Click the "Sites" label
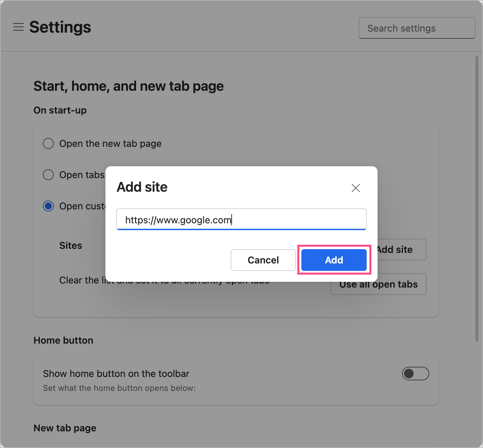Image resolution: width=483 pixels, height=448 pixels. [x=71, y=245]
